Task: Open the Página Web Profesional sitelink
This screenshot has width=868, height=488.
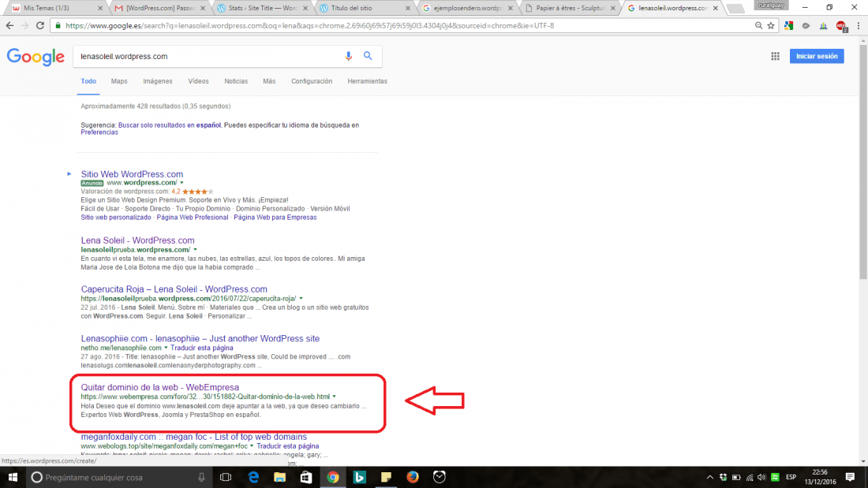Action: pyautogui.click(x=192, y=218)
